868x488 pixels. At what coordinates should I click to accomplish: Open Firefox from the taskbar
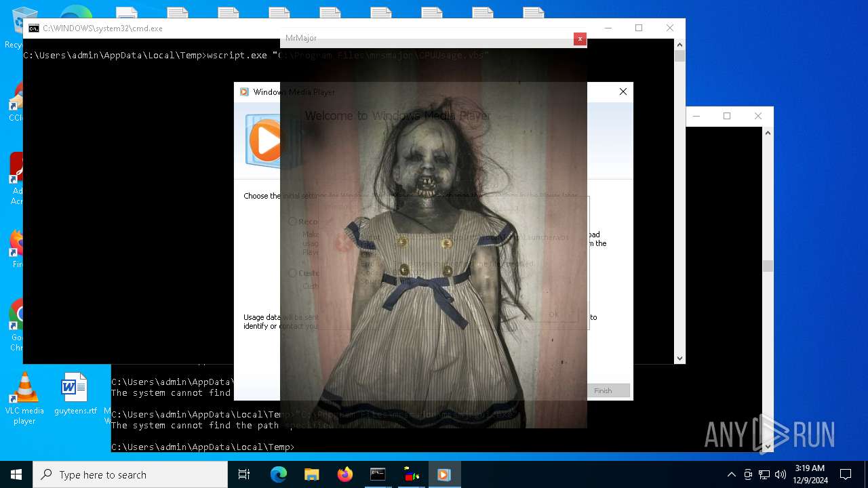click(x=345, y=474)
